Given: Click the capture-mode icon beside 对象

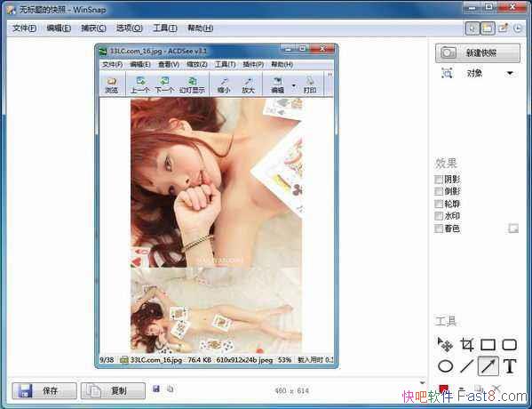Looking at the screenshot, I should pos(447,73).
